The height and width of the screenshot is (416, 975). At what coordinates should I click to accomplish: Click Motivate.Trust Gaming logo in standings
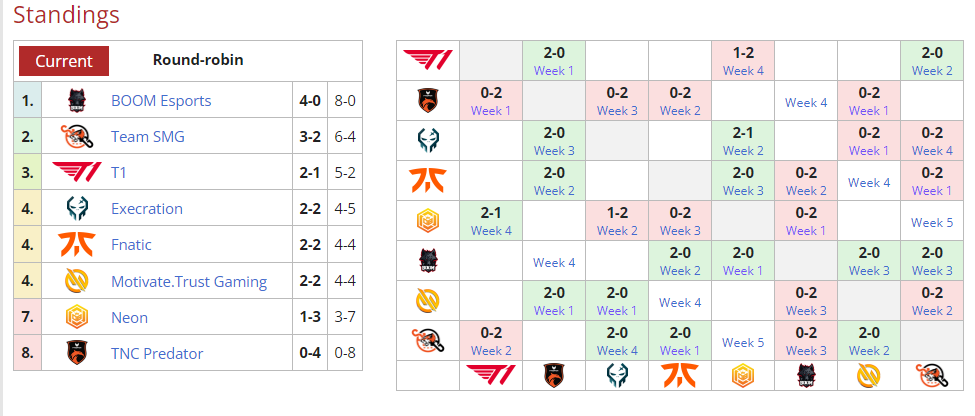tap(77, 281)
